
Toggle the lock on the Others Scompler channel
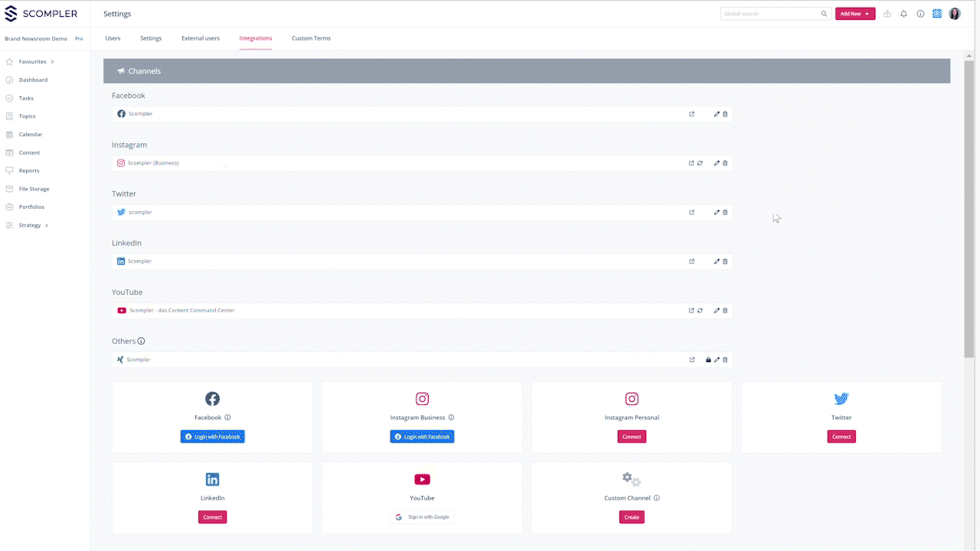click(x=708, y=360)
